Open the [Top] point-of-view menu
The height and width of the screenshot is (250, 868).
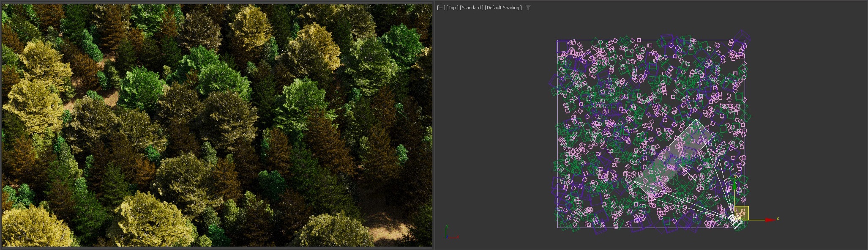tap(452, 8)
